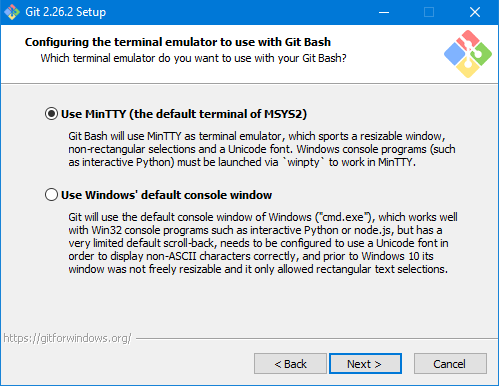Click the `winpty` mention in MinTTY description
499x386 pixels.
click(303, 162)
